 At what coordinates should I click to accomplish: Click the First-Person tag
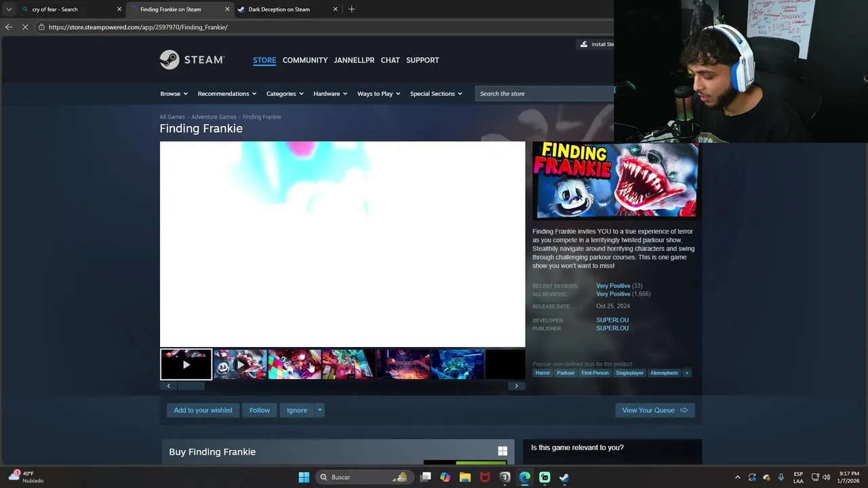(595, 373)
